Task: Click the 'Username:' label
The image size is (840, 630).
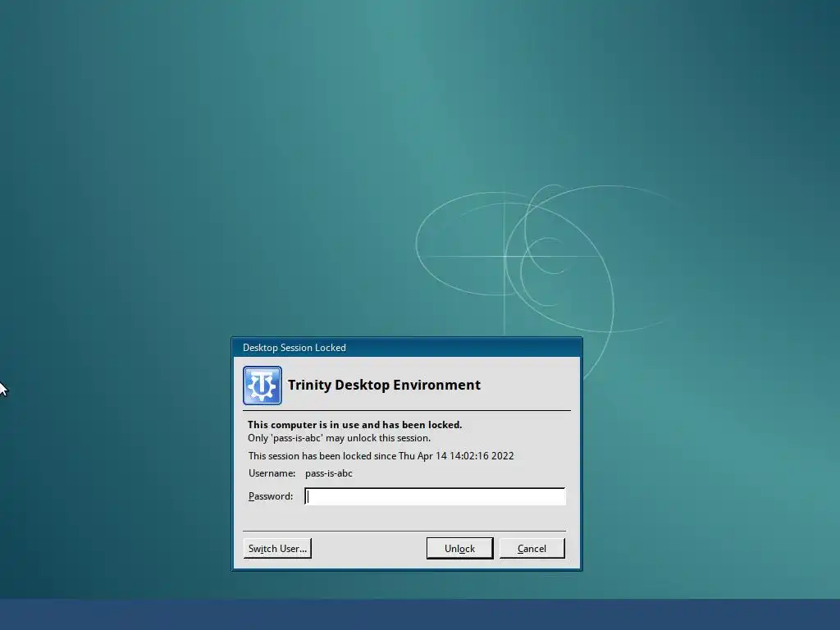Action: click(272, 473)
